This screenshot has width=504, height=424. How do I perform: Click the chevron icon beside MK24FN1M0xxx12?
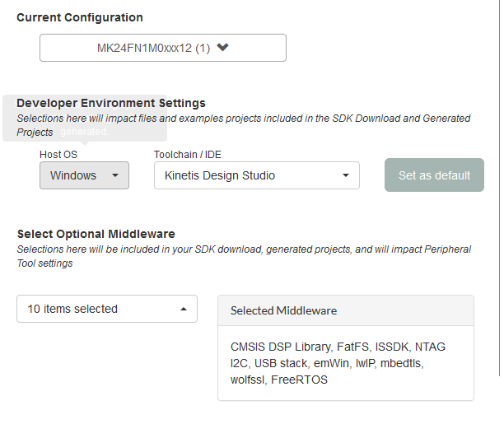(x=222, y=48)
